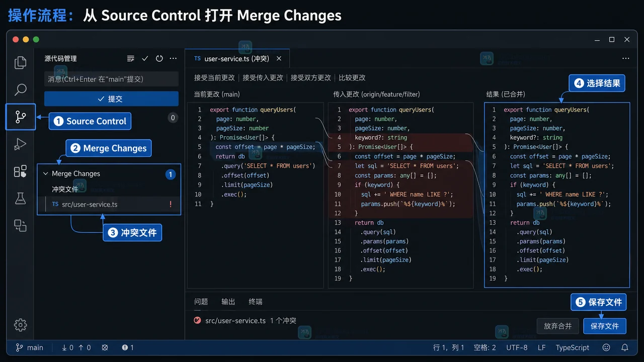The height and width of the screenshot is (362, 644).
Task: Click the feedback smiley icon
Action: click(606, 347)
